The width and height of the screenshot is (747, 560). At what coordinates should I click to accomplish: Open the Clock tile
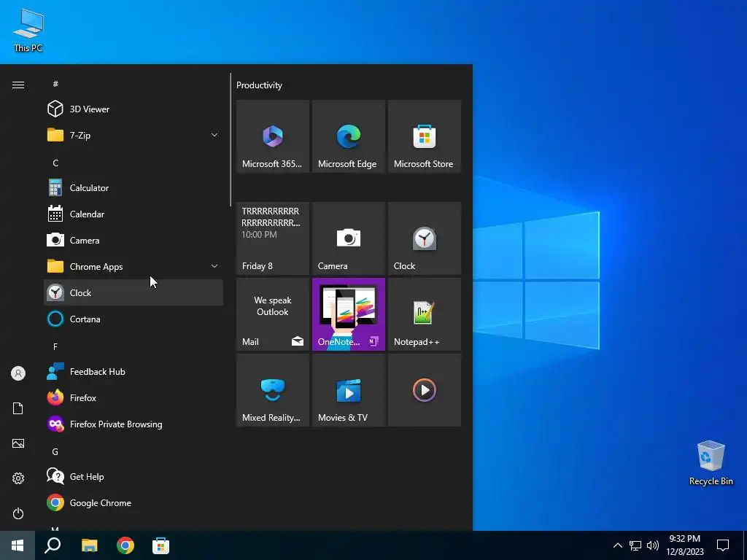425,238
